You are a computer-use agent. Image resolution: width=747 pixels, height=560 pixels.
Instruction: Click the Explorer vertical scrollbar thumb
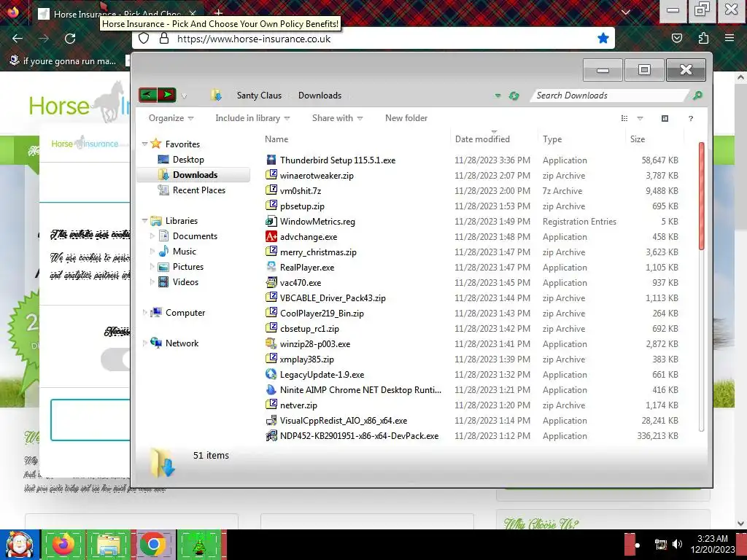(x=701, y=195)
